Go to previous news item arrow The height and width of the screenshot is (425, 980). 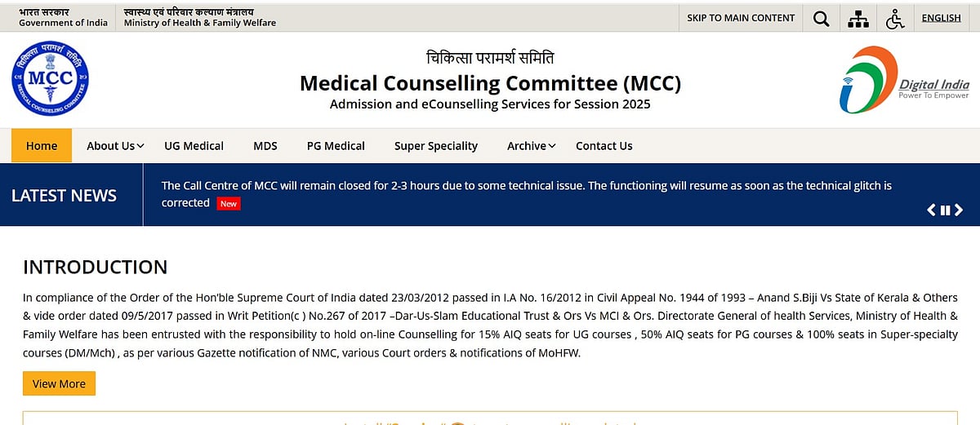[x=932, y=210]
